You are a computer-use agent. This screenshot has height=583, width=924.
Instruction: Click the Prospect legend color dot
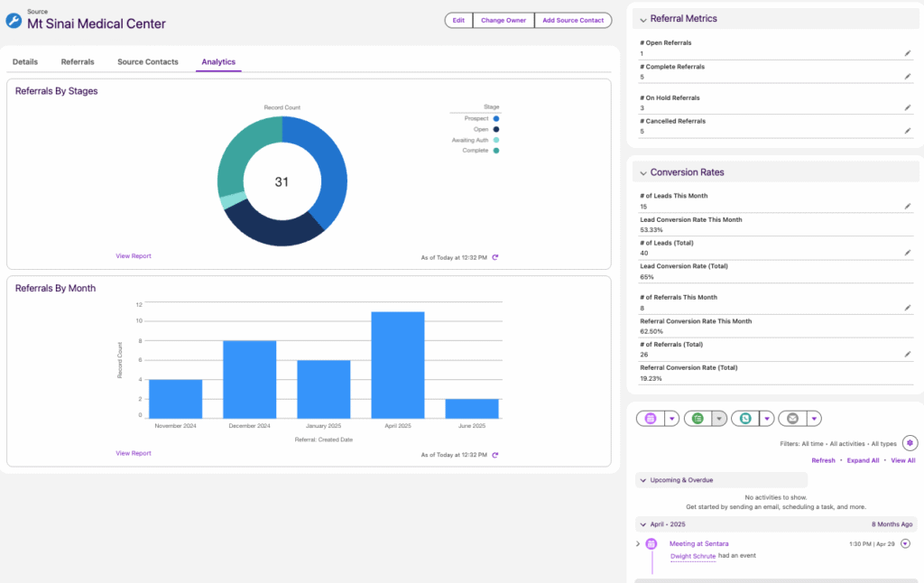coord(496,118)
